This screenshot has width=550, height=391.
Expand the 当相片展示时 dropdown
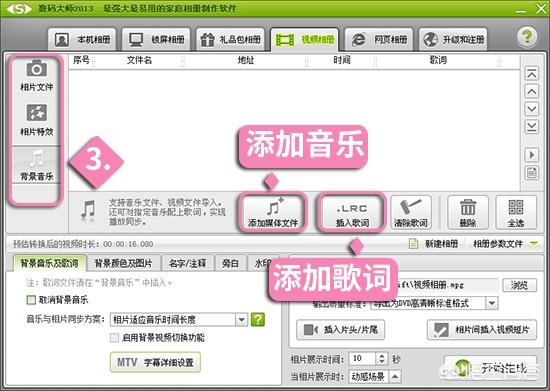pos(395,377)
